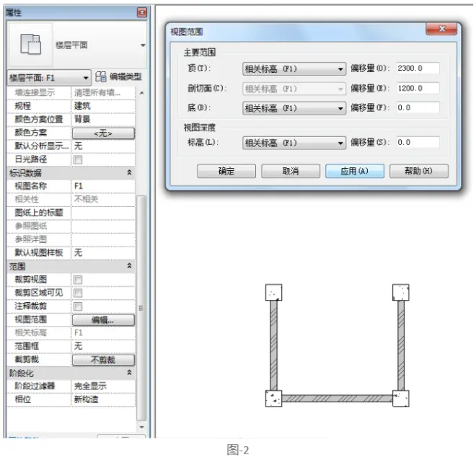Click the bottom 偏移量(F) offset field
This screenshot has height=460, width=476.
418,107
